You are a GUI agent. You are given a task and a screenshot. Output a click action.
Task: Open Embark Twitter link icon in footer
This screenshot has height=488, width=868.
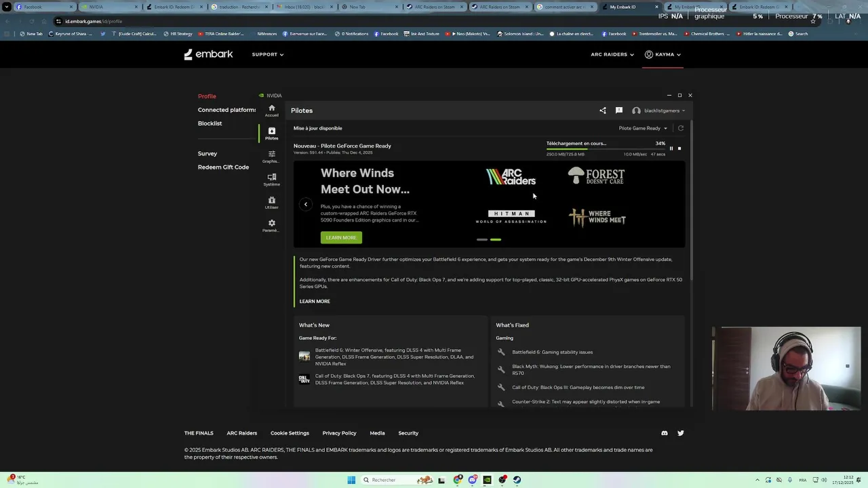tap(681, 433)
